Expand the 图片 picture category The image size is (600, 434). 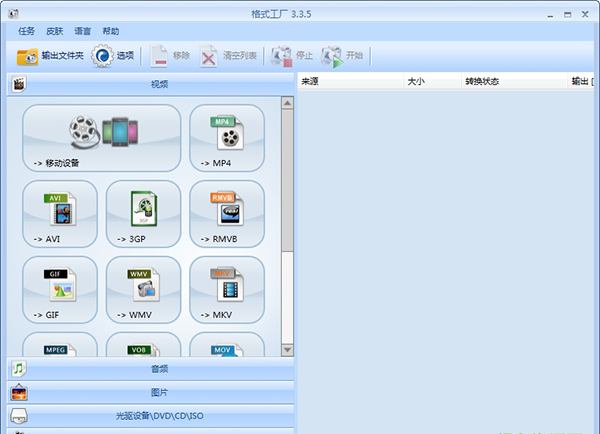tap(151, 392)
